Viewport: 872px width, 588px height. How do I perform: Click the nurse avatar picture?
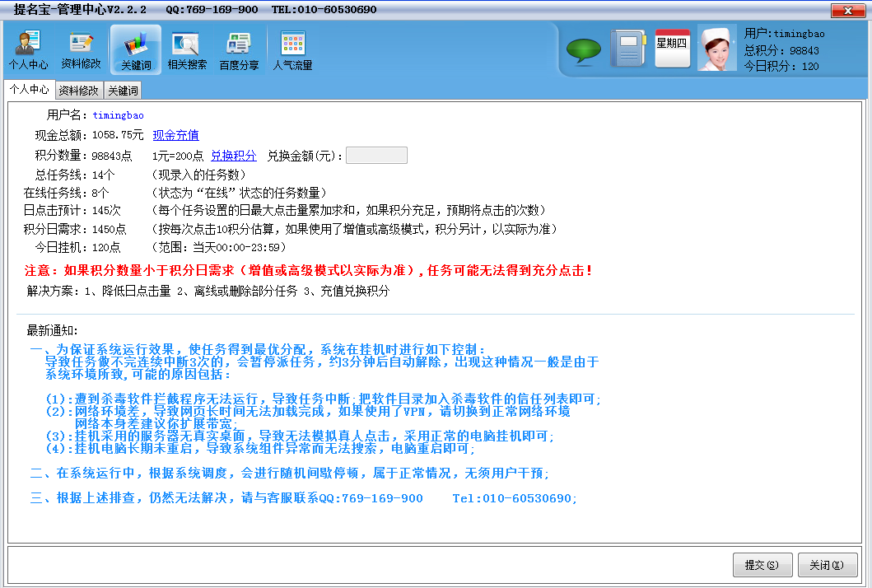(716, 48)
